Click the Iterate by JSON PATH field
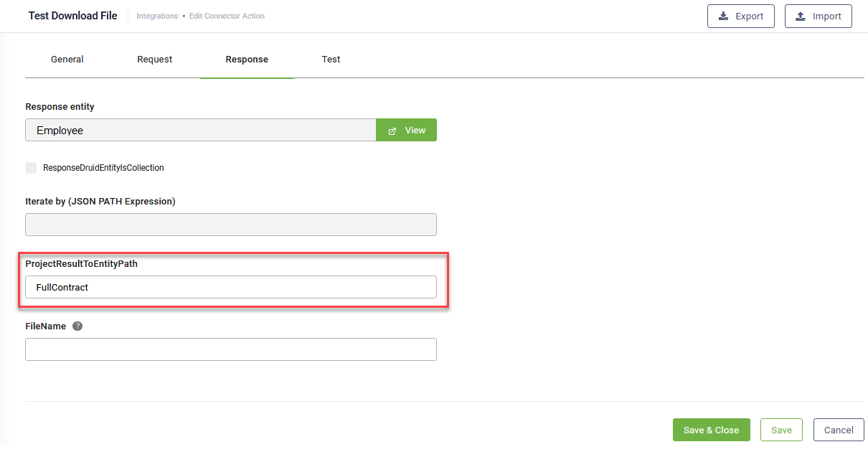This screenshot has height=452, width=868. click(x=230, y=225)
